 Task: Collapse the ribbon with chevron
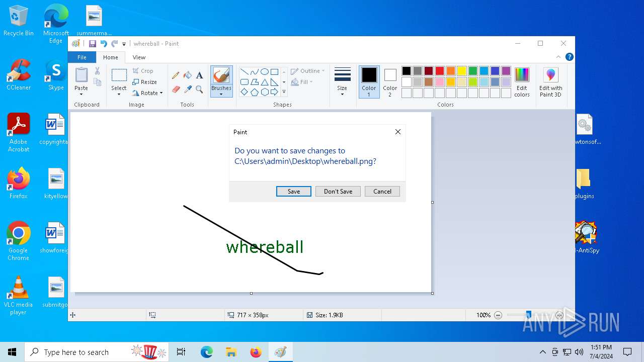(x=558, y=57)
